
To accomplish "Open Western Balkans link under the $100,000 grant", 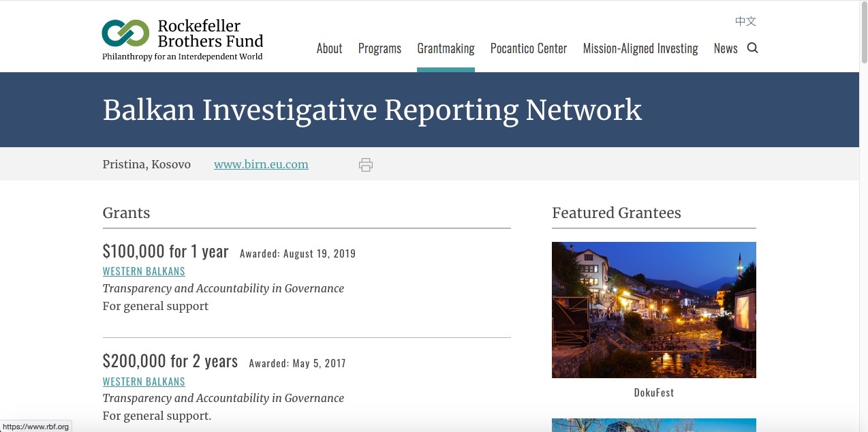I will click(x=144, y=271).
